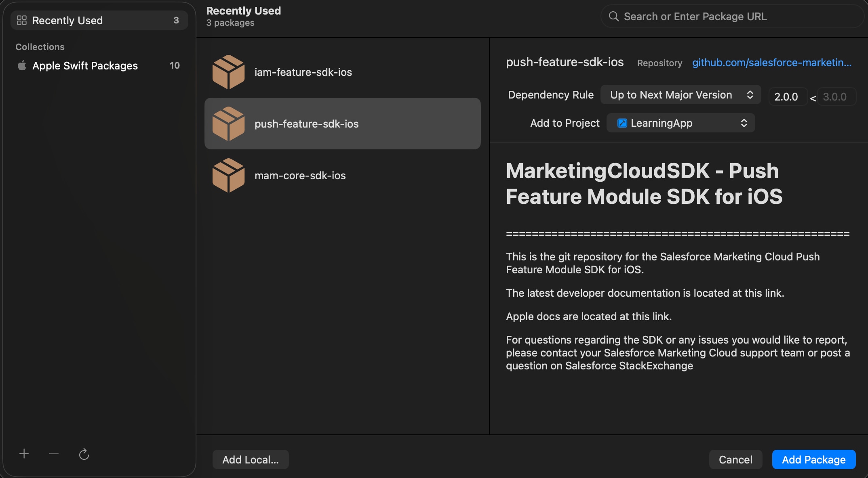Switch to Recently Used section
The image size is (868, 478).
(67, 20)
